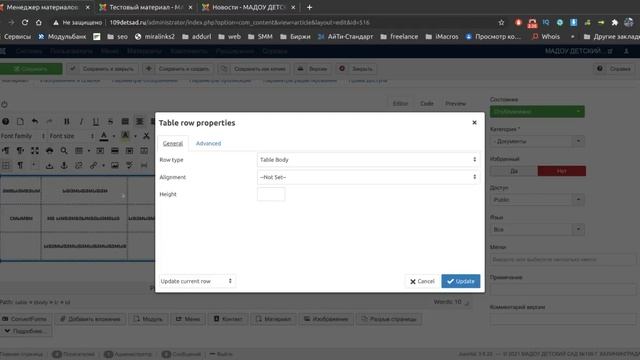Click the Editor tab above the editor

(400, 104)
